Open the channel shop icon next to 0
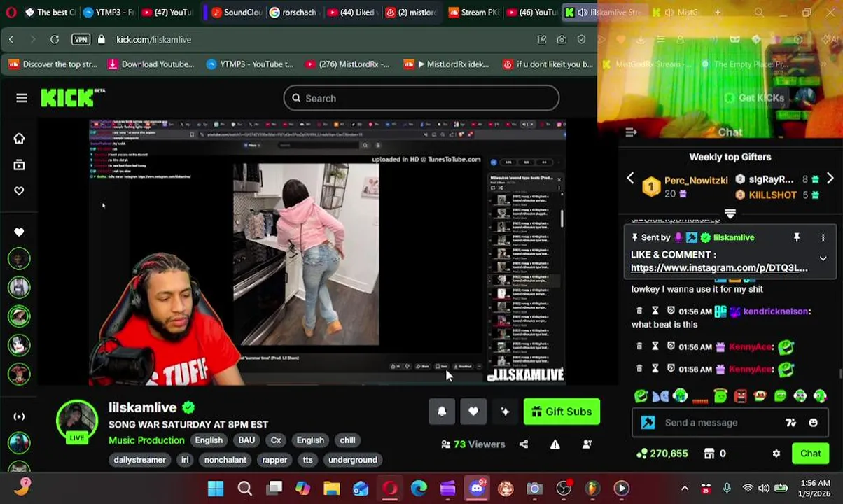Image resolution: width=843 pixels, height=504 pixels. tap(709, 454)
